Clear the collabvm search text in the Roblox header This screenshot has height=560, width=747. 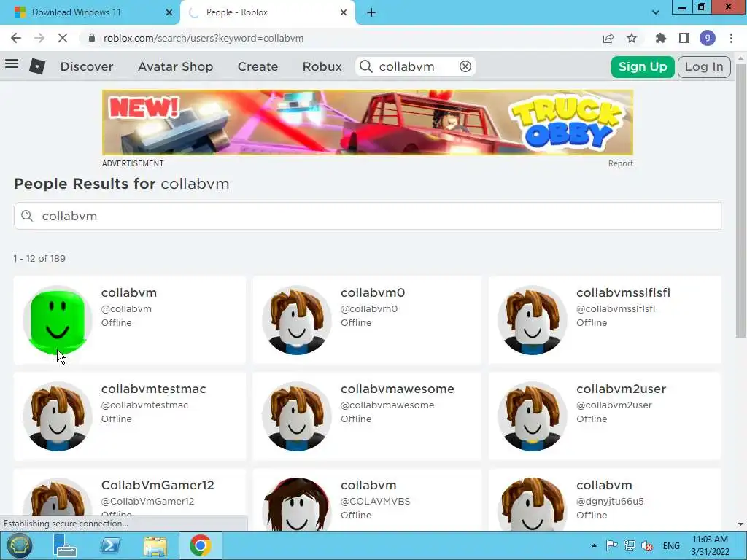coord(465,66)
